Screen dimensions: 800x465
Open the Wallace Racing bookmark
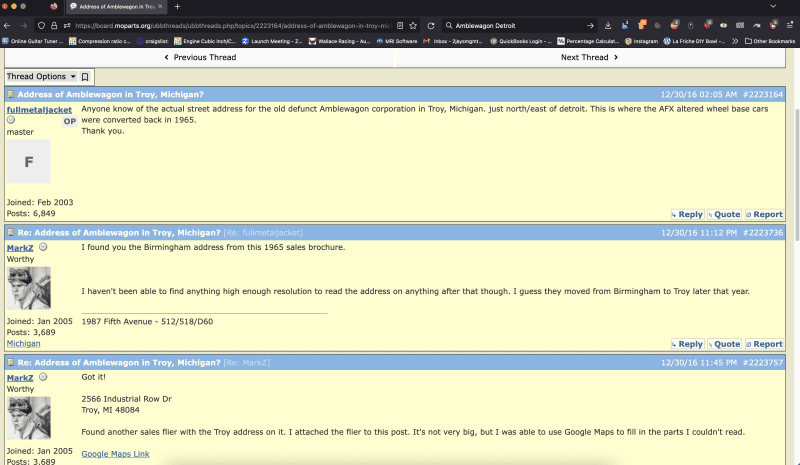[x=339, y=41]
